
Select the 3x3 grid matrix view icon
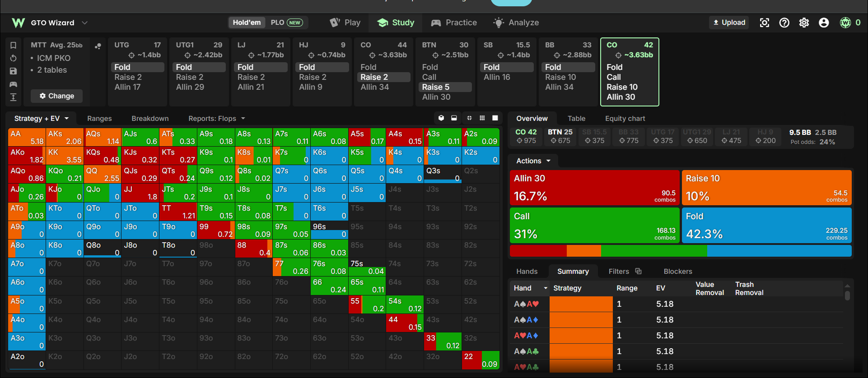coord(482,118)
